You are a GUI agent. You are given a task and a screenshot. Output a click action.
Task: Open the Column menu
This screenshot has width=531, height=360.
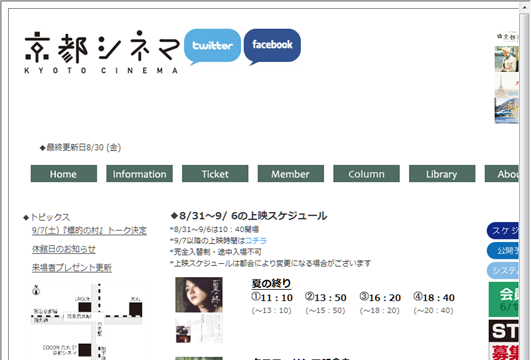366,174
